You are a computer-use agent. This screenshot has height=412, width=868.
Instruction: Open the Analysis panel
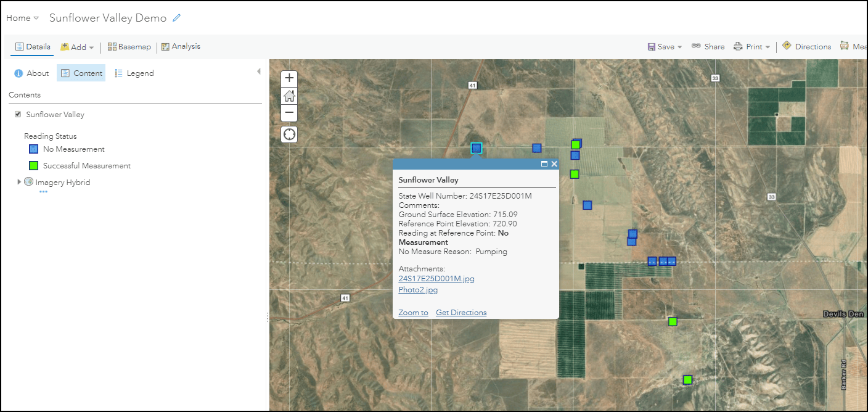(x=181, y=46)
